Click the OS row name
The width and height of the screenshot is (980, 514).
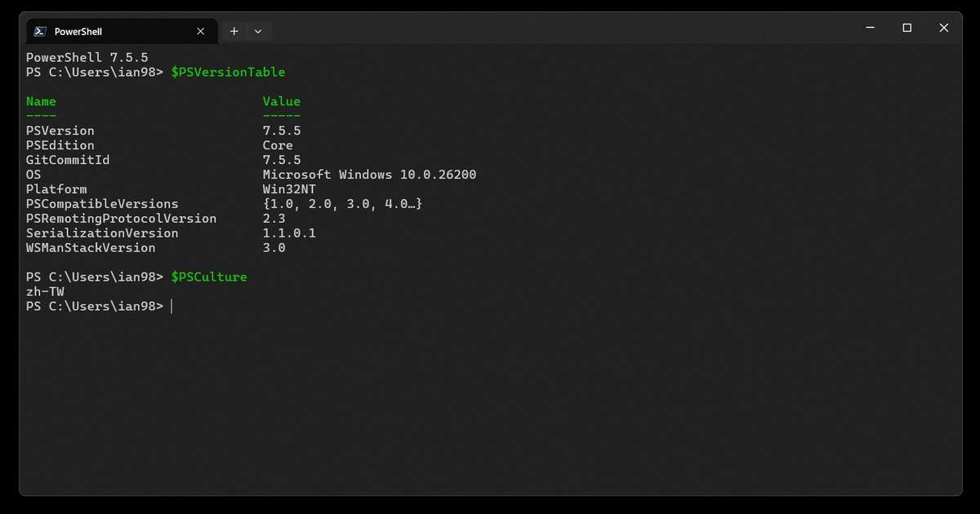(33, 175)
